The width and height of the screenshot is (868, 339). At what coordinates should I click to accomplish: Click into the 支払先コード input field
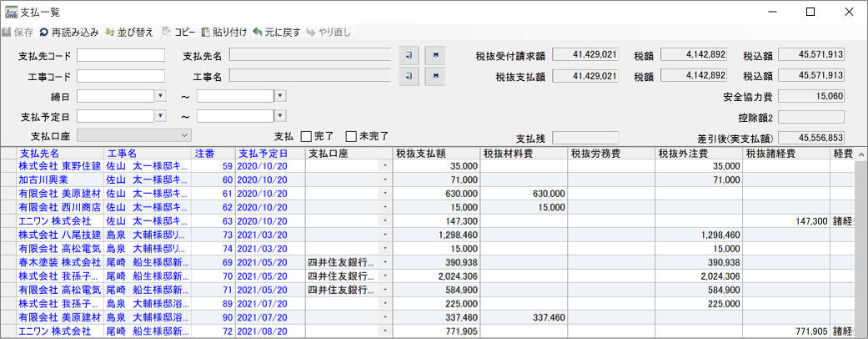[121, 56]
